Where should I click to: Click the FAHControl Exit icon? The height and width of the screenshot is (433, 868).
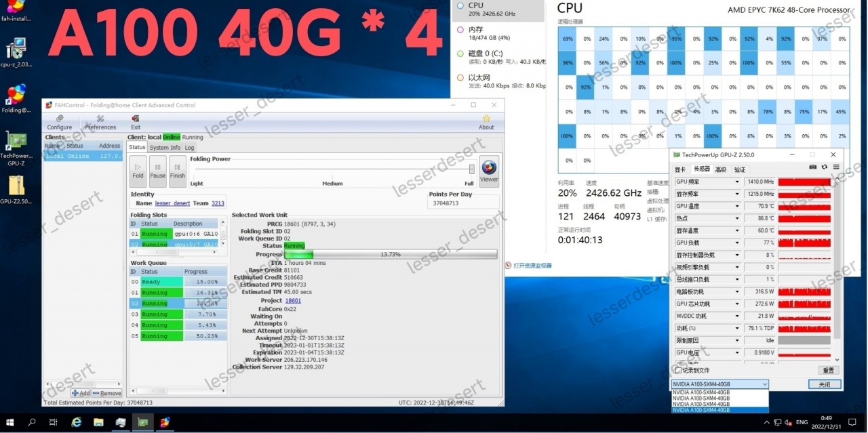(x=136, y=122)
